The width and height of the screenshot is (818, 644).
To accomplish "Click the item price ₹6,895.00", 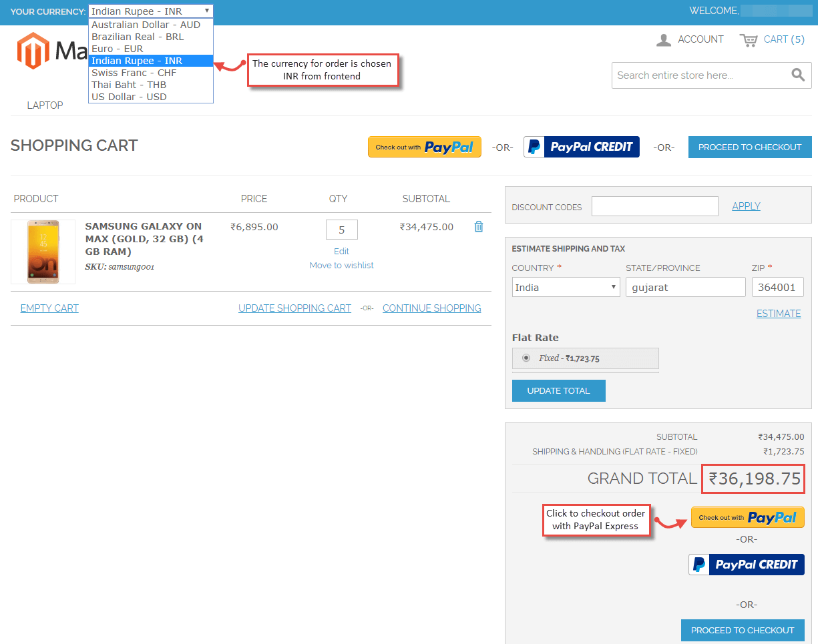I will coord(254,227).
